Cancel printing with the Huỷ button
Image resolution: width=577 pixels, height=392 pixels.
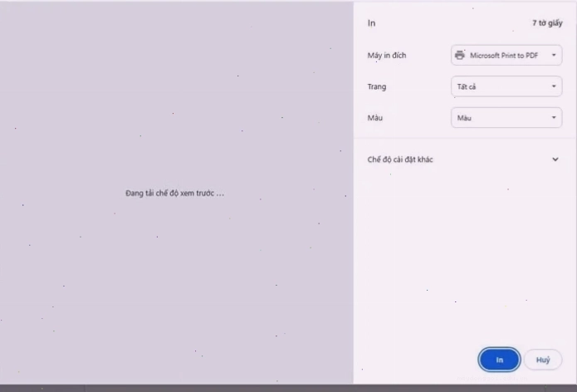point(543,360)
